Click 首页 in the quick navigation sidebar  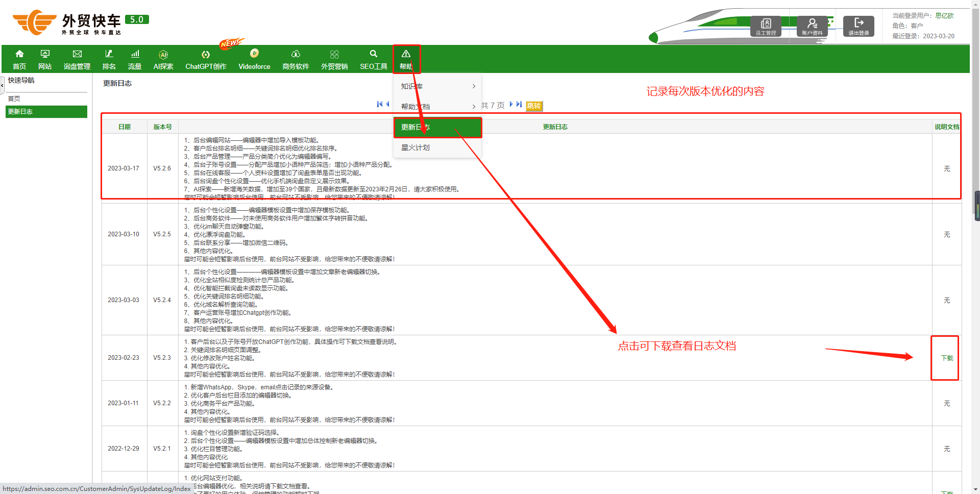(x=14, y=98)
